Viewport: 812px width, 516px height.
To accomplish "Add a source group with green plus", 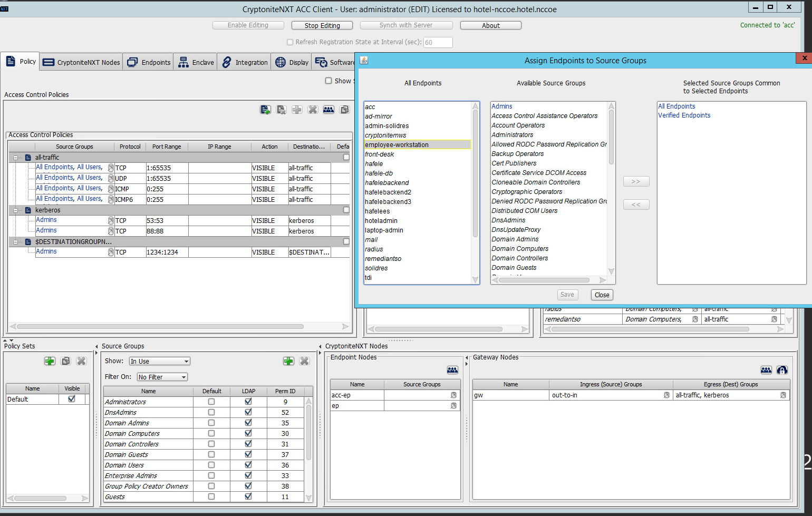I will (288, 361).
